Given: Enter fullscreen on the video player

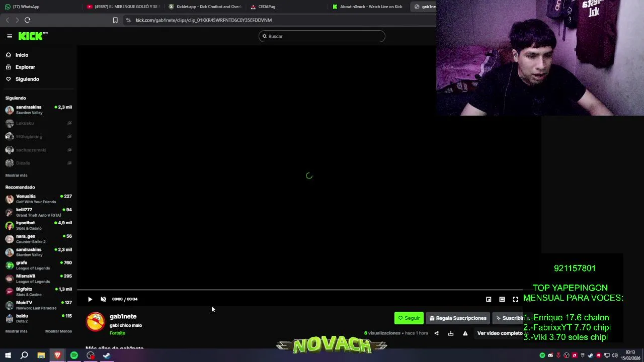Looking at the screenshot, I should pyautogui.click(x=515, y=299).
